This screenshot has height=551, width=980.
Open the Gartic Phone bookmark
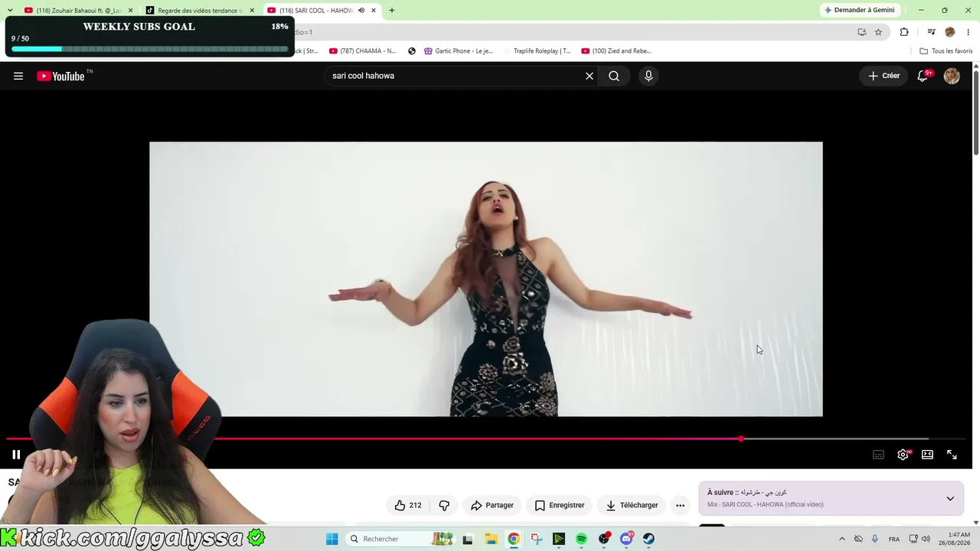tap(459, 51)
